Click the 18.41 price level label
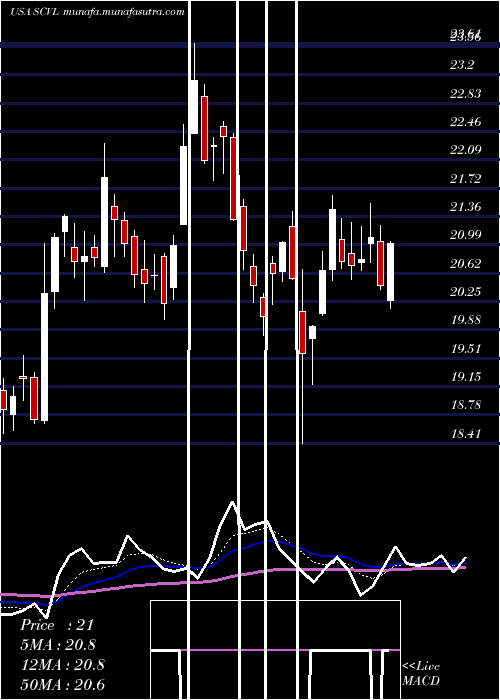The height and width of the screenshot is (700, 500). click(x=466, y=433)
